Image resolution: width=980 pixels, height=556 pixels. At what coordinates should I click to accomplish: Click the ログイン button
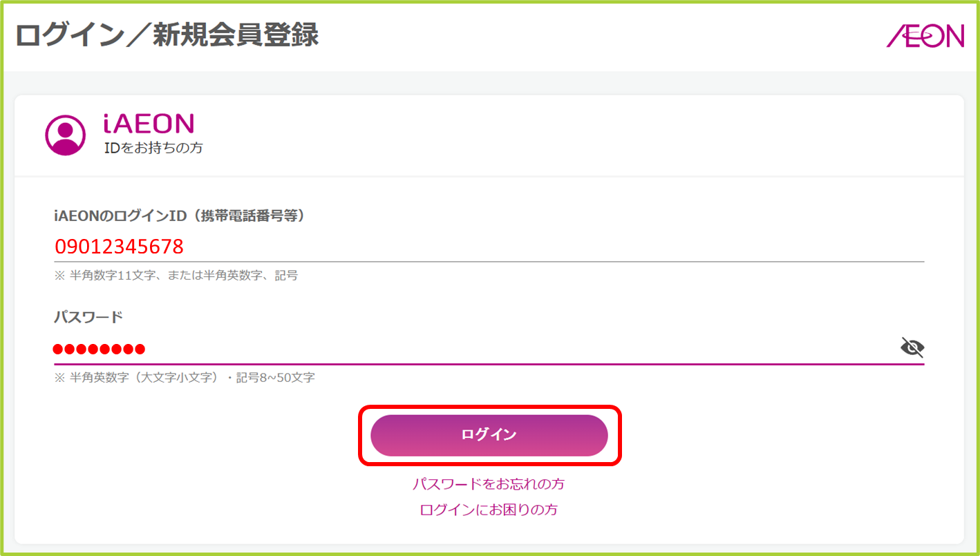pos(489,435)
